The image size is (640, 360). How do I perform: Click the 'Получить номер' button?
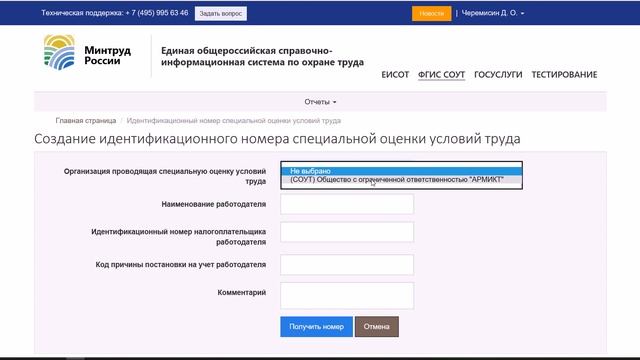pos(316,327)
